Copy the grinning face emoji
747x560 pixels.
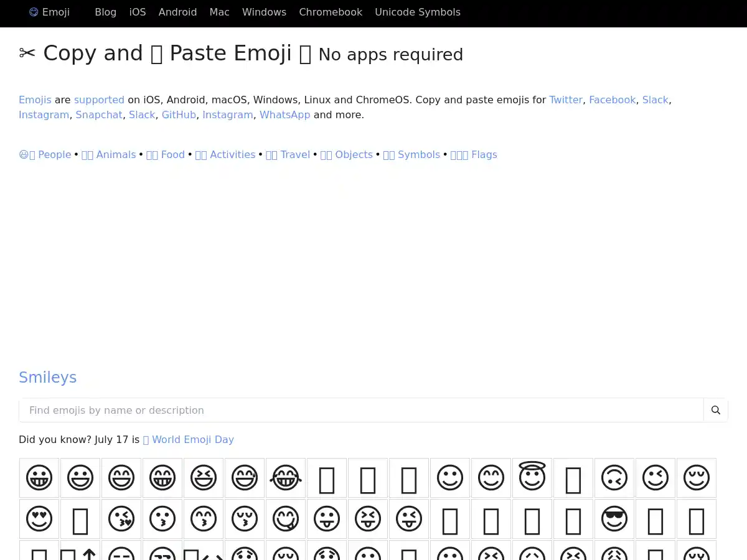39,478
